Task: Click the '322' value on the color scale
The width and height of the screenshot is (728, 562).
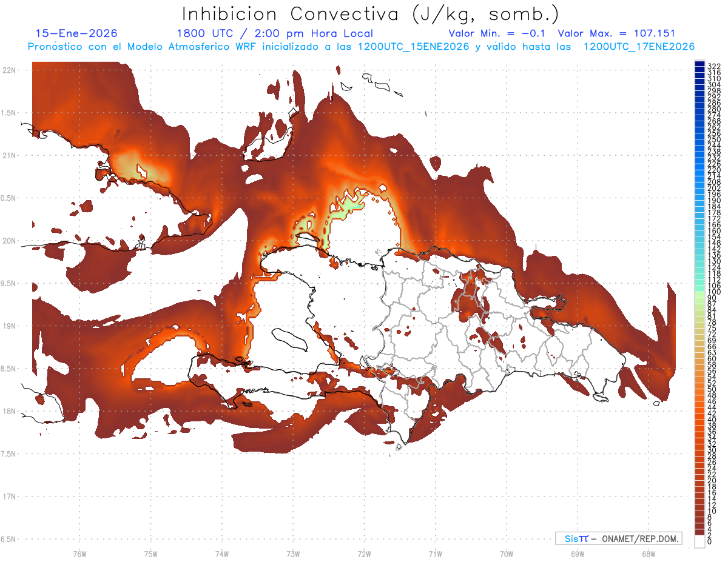Action: click(x=713, y=66)
